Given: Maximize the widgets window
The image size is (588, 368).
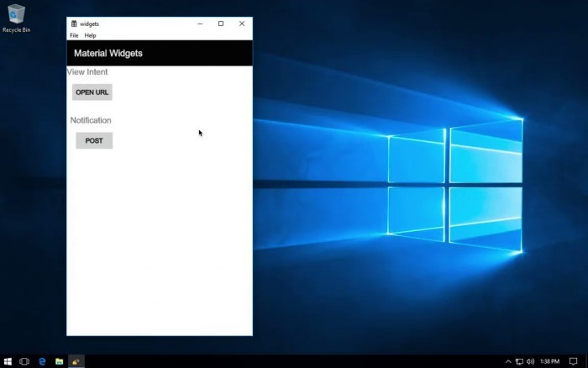Looking at the screenshot, I should pyautogui.click(x=221, y=24).
